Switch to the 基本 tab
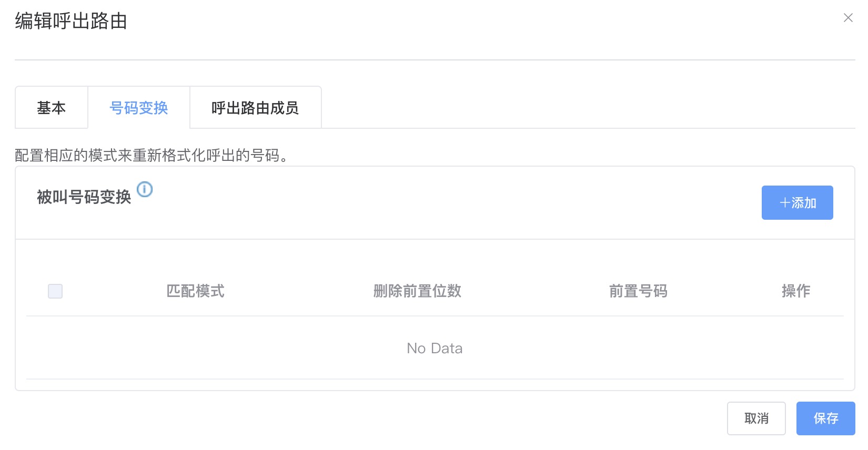This screenshot has width=868, height=450. [x=51, y=107]
